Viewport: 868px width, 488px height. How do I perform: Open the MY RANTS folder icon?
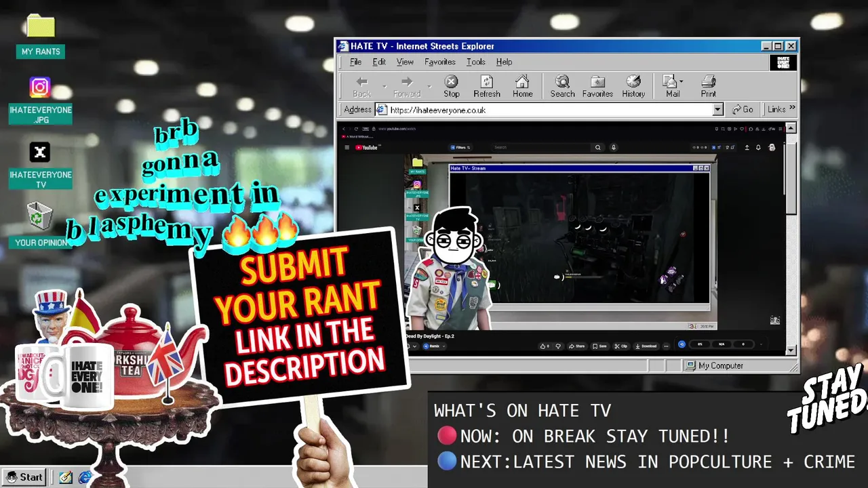(x=40, y=27)
